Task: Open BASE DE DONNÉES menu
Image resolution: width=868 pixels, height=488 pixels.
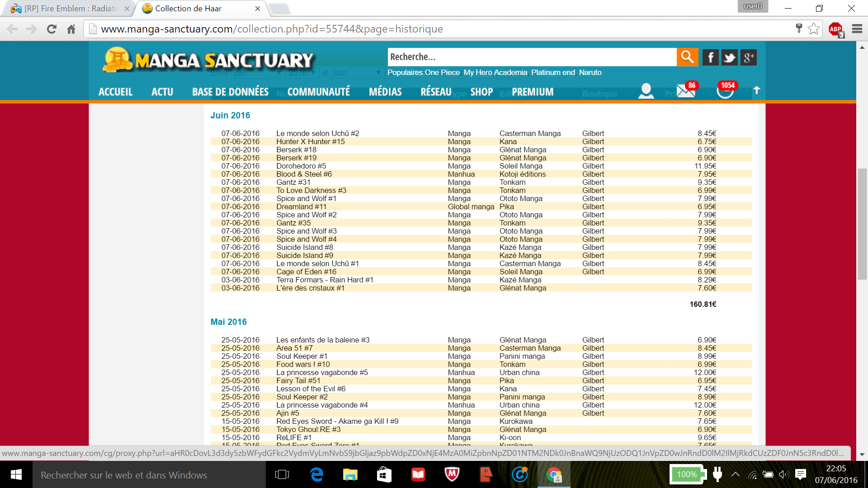Action: tap(230, 92)
